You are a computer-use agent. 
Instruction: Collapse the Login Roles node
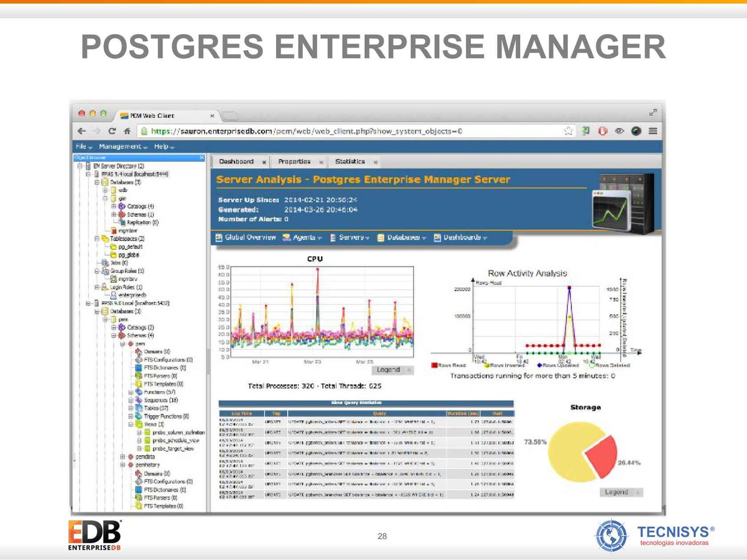[97, 287]
